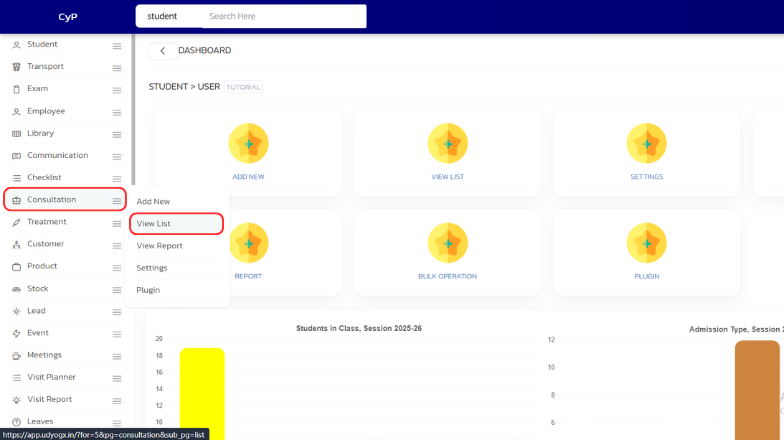
Task: Expand the Employee hamburger menu
Action: point(117,112)
